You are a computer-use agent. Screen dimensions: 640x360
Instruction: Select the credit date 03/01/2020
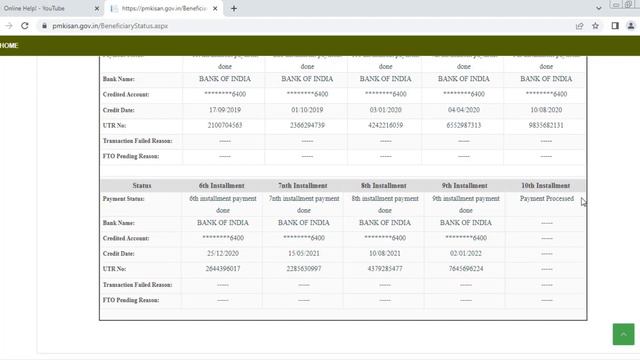[385, 110]
